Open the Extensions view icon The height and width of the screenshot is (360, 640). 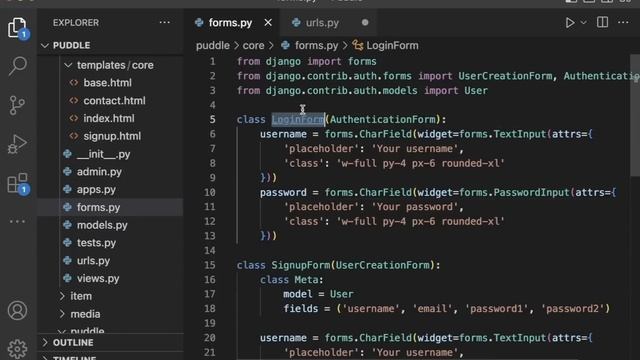(x=17, y=183)
